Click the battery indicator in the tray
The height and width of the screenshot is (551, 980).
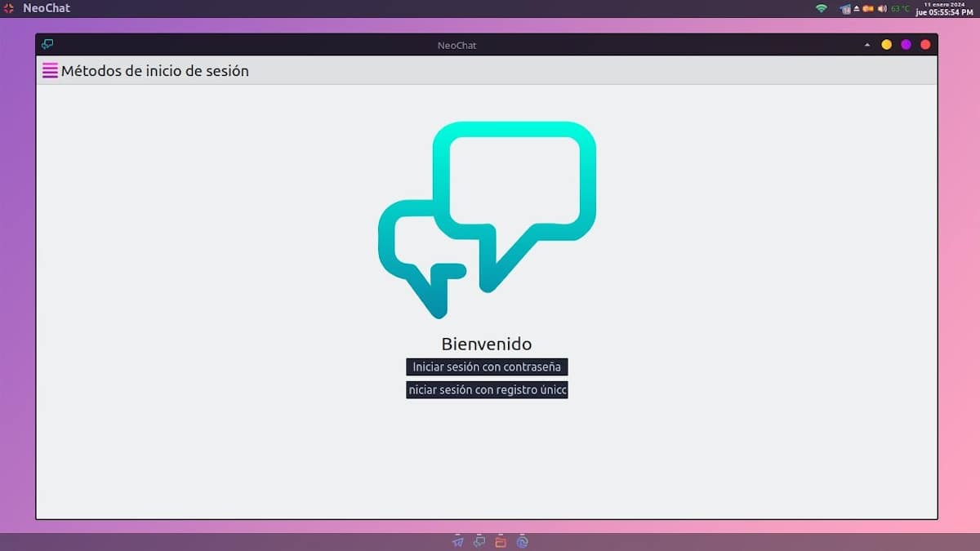867,8
